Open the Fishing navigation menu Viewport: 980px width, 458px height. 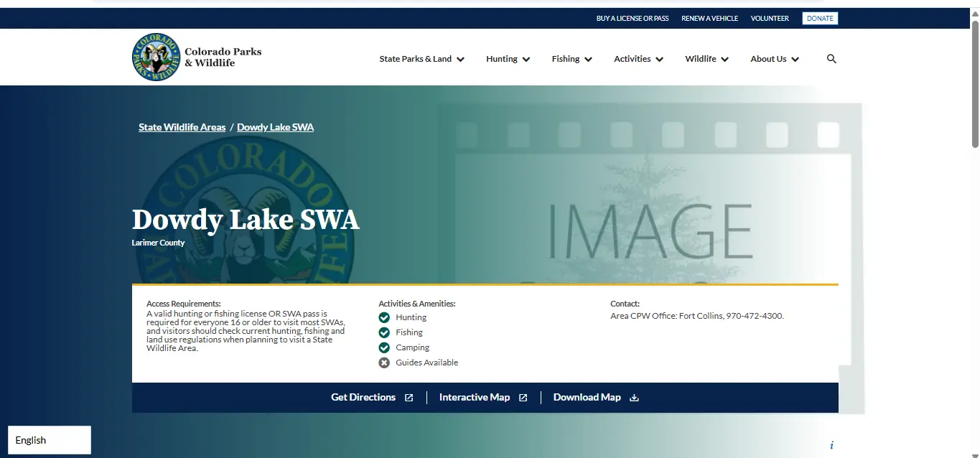click(572, 59)
